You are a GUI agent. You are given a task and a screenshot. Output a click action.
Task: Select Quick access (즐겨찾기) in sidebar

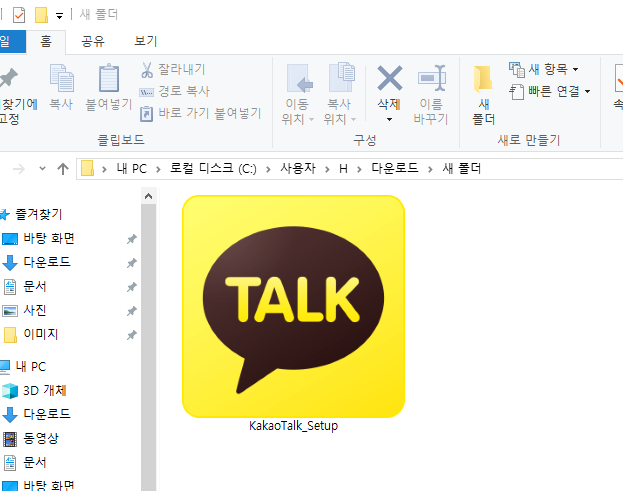pos(39,215)
